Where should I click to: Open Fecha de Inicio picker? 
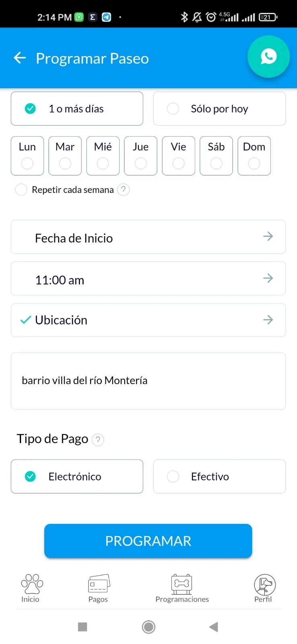pyautogui.click(x=148, y=237)
